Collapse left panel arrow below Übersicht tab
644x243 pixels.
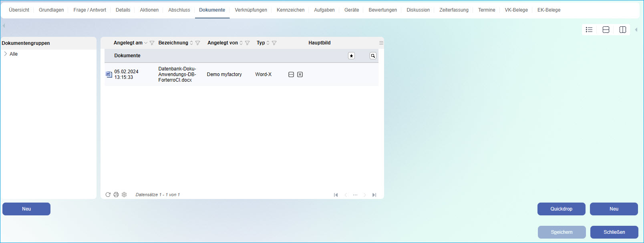[4, 26]
